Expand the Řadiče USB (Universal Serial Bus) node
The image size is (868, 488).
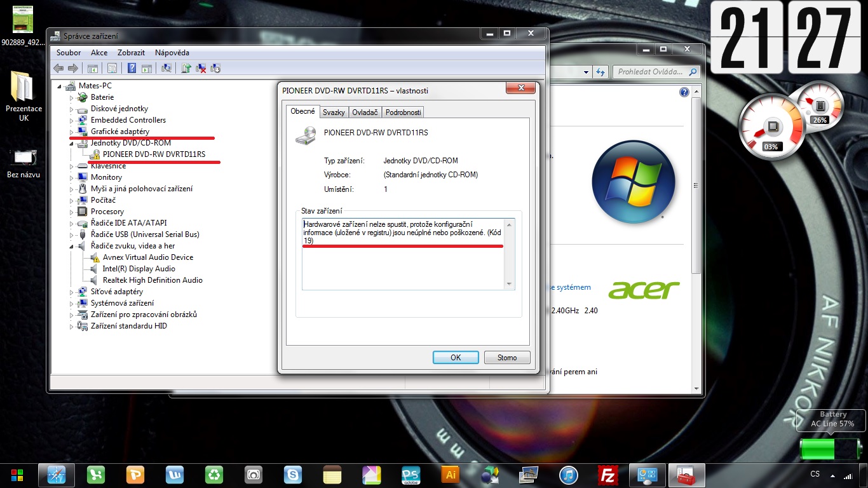pyautogui.click(x=72, y=234)
